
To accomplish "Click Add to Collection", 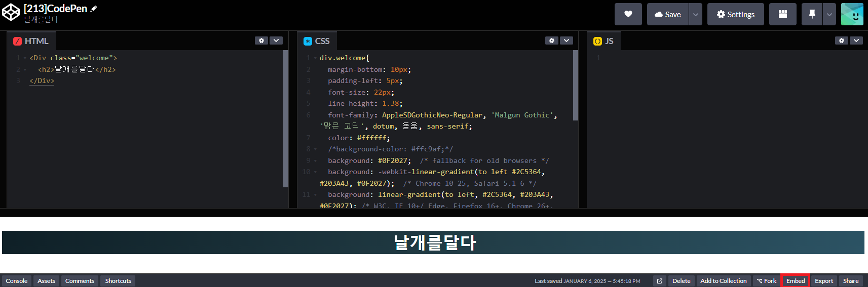I will 724,281.
